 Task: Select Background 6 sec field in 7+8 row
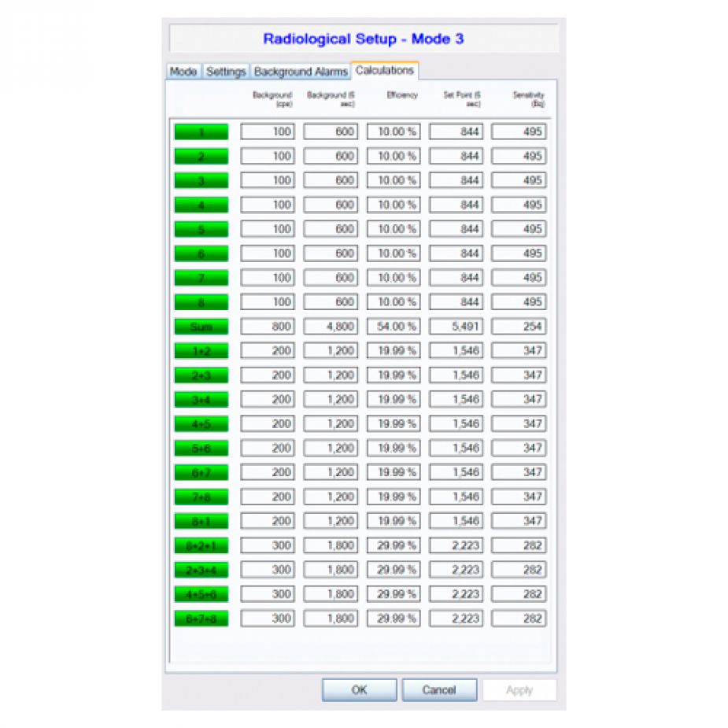point(331,497)
